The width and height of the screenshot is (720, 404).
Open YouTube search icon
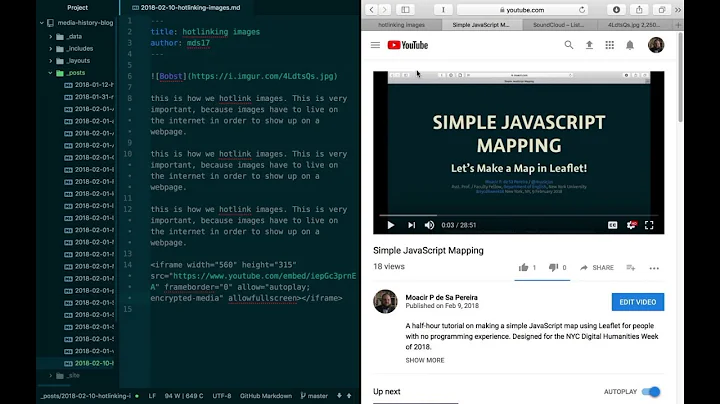pyautogui.click(x=568, y=45)
